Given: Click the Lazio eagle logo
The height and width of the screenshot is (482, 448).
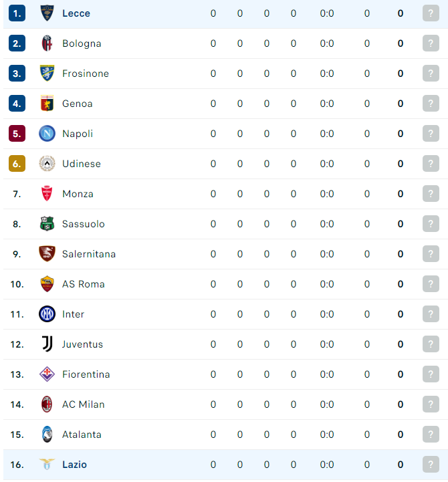Looking at the screenshot, I should (x=47, y=464).
